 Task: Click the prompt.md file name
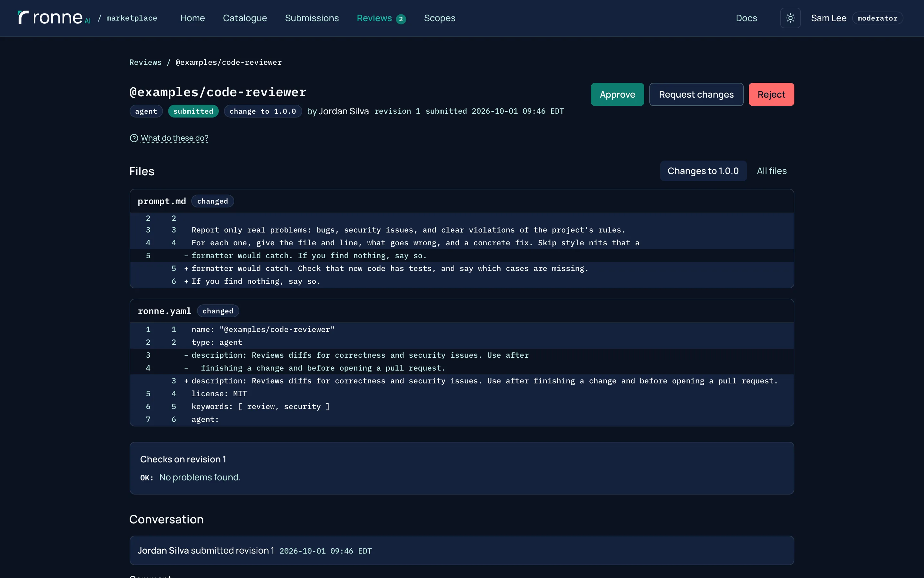[x=162, y=201]
